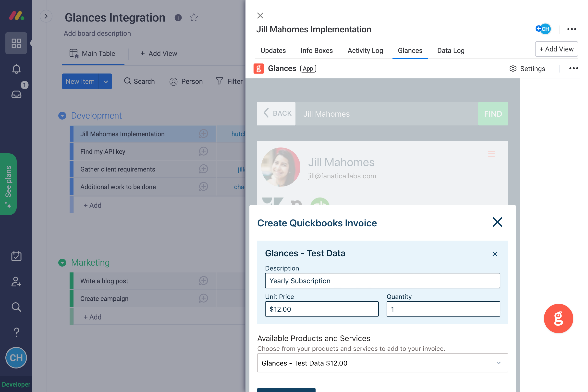Click the CH profile avatar in sidebar
The height and width of the screenshot is (392, 588).
(x=16, y=358)
